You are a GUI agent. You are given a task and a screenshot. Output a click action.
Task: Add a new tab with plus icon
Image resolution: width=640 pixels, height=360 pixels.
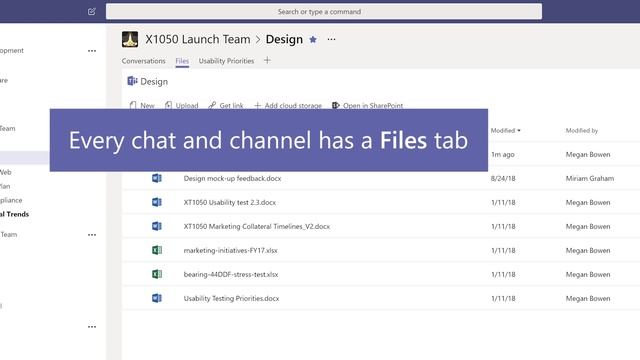tap(267, 60)
